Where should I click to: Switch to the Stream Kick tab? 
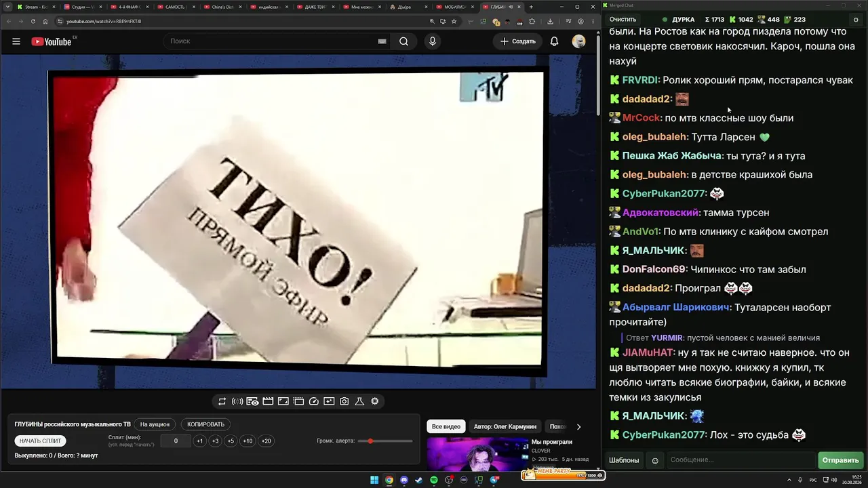[x=35, y=7]
